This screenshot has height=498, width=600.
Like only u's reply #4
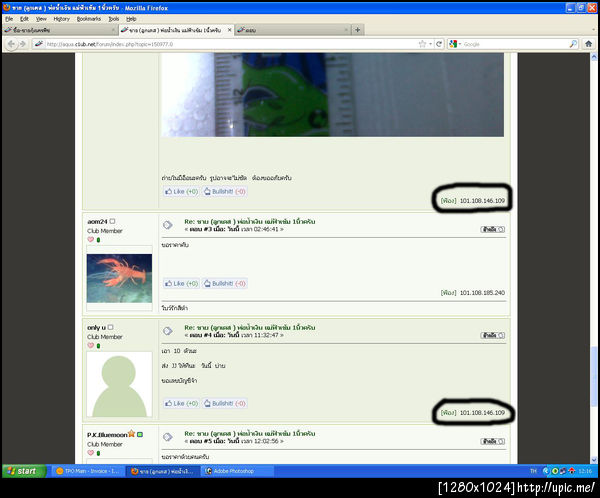coord(181,403)
